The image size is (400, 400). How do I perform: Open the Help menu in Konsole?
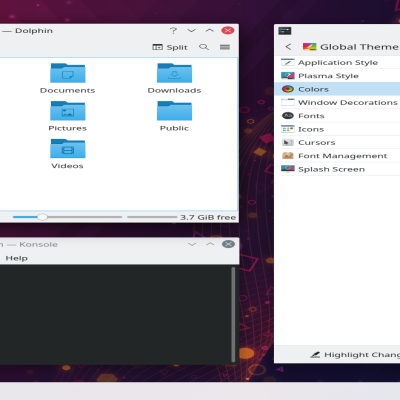pos(17,258)
